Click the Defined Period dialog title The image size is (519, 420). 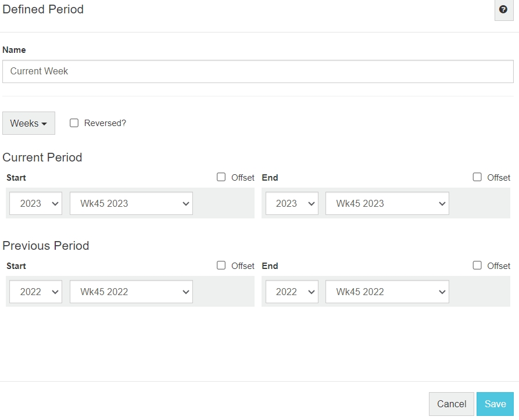click(43, 10)
